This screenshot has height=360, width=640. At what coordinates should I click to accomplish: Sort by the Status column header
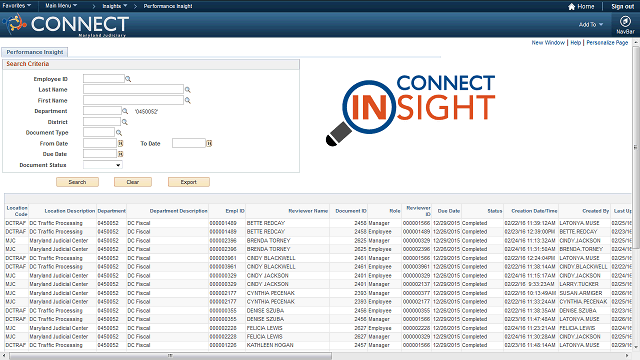pos(495,211)
